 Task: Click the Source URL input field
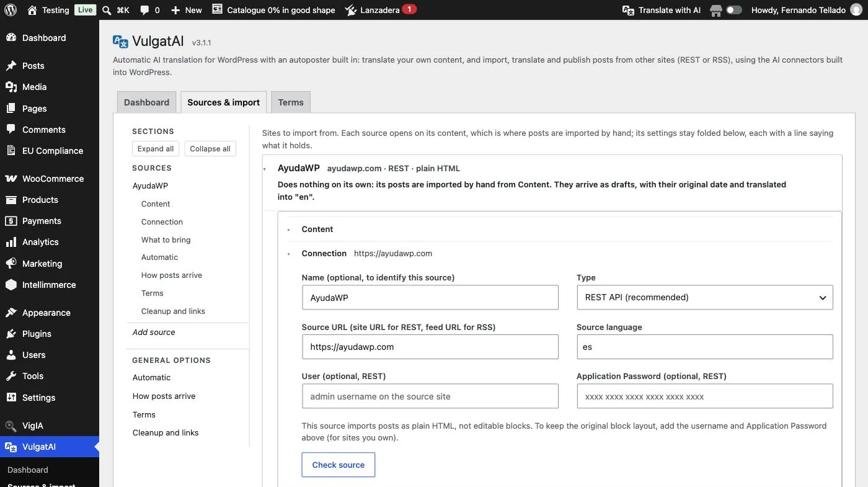pyautogui.click(x=430, y=347)
